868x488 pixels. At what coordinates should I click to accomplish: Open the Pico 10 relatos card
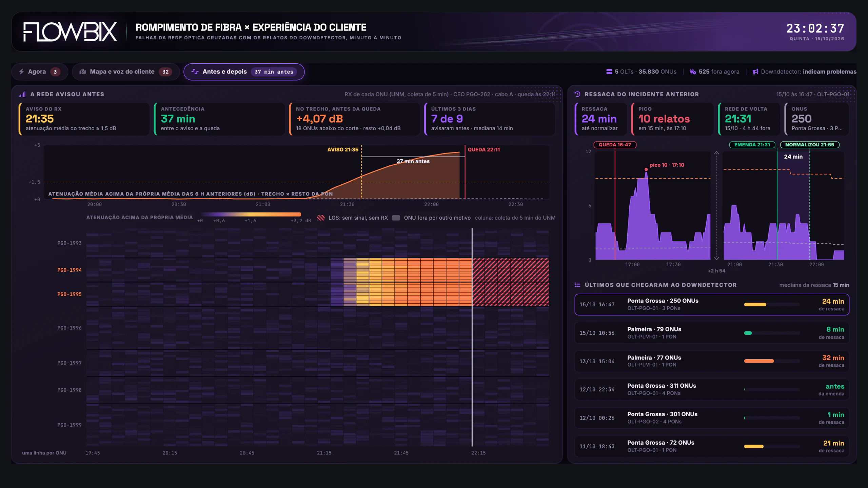(x=673, y=119)
